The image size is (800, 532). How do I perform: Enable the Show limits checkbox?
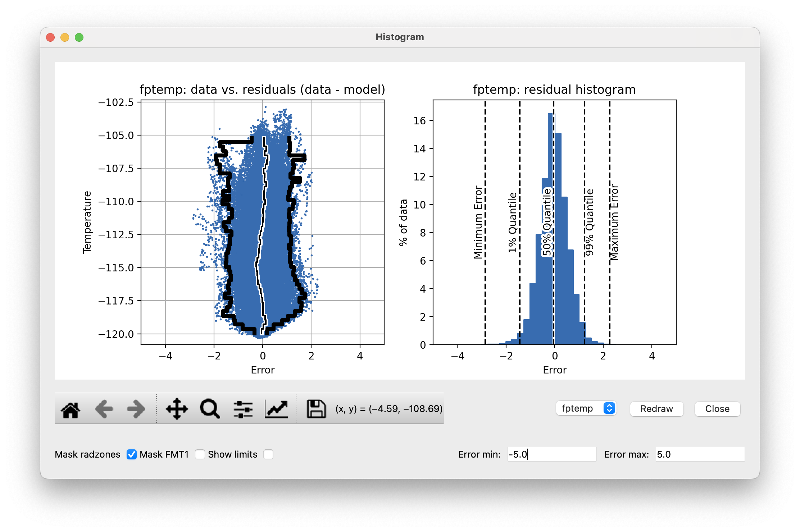click(268, 454)
